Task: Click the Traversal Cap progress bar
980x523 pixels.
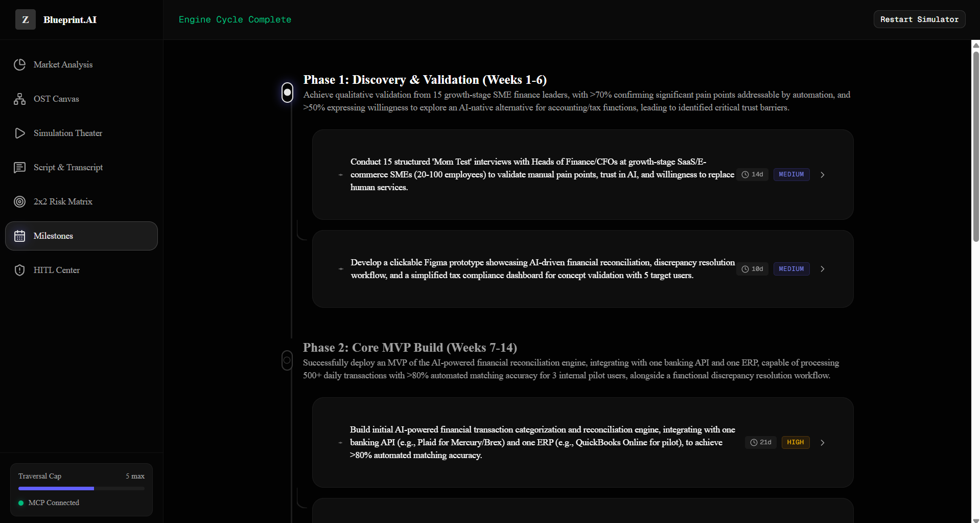Action: pyautogui.click(x=81, y=489)
